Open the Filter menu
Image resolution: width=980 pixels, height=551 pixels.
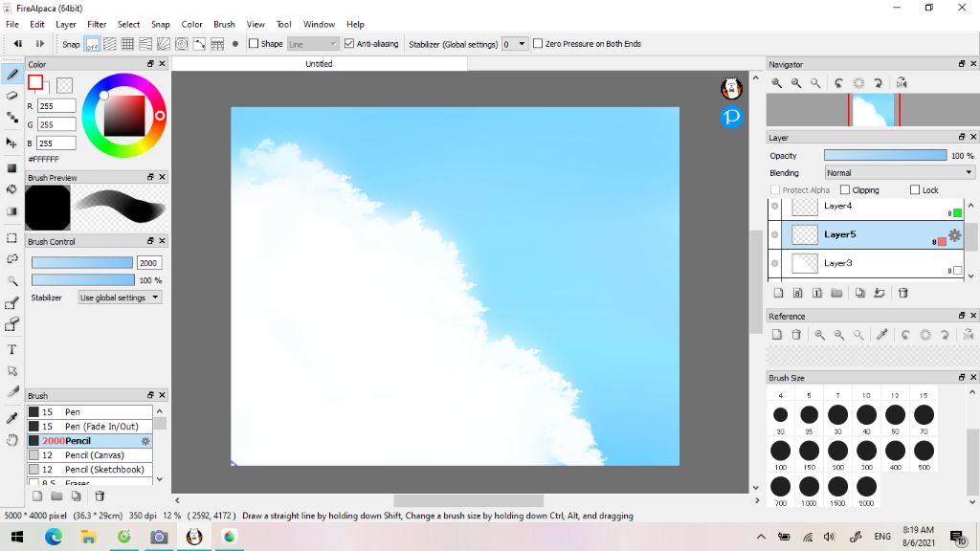(97, 24)
